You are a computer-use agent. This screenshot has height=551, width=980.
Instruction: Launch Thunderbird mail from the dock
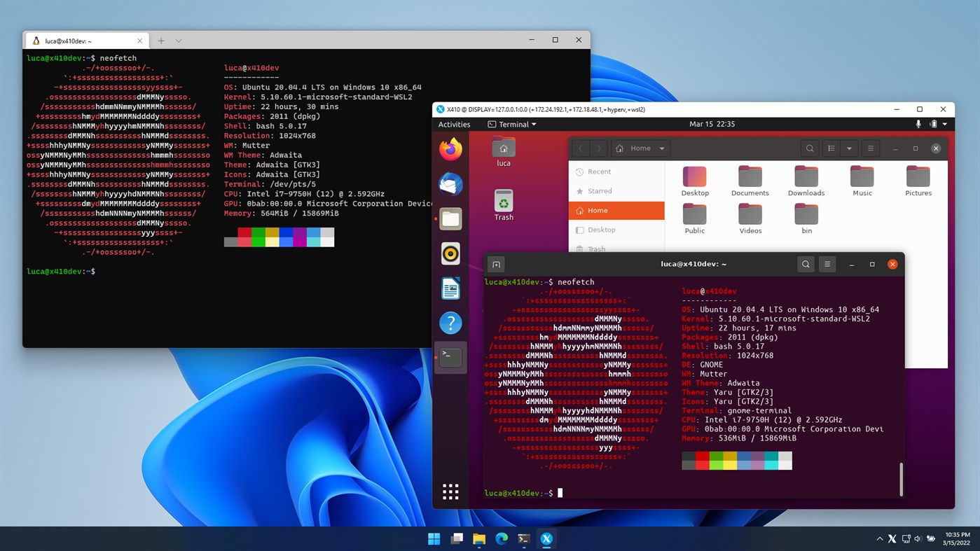pos(450,184)
